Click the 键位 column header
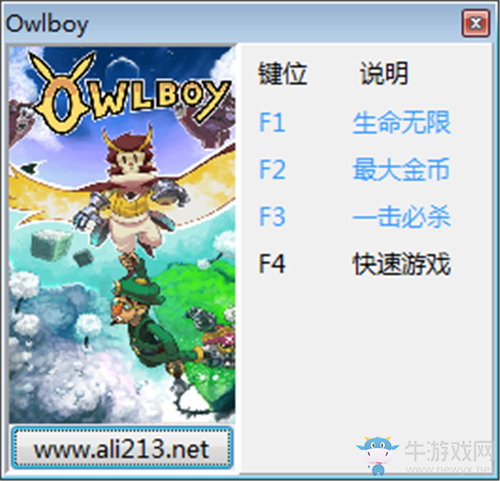This screenshot has width=500, height=481. [282, 73]
